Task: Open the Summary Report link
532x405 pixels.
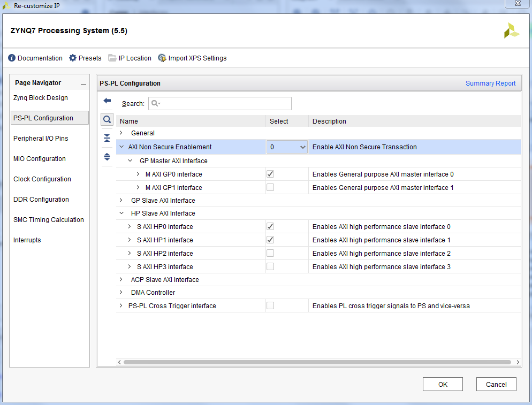Action: (x=490, y=83)
